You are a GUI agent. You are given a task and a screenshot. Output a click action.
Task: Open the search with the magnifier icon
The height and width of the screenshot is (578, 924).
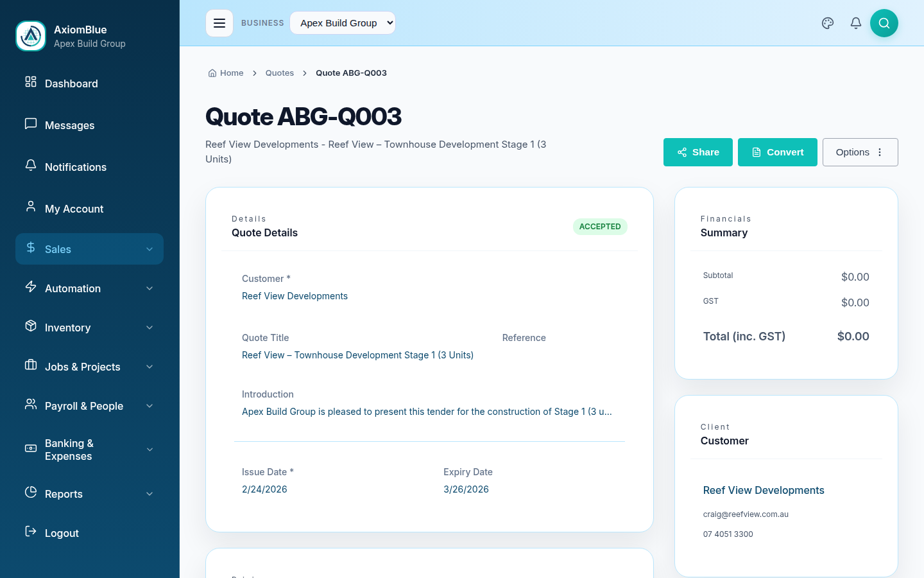(884, 23)
